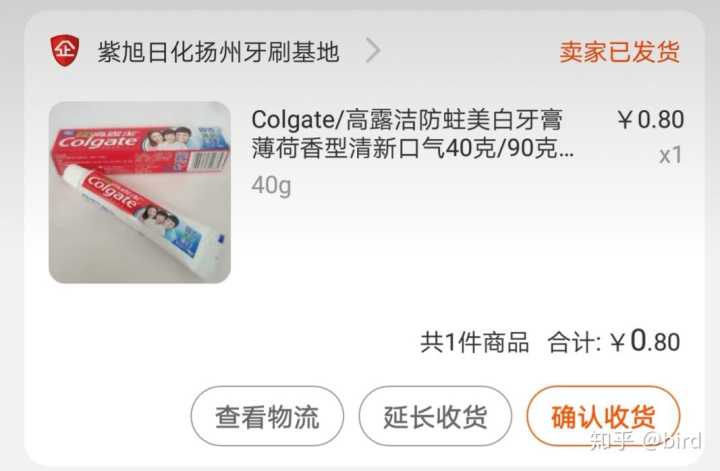Expand store via the chevron arrow
Viewport: 720px width, 471px height.
(373, 50)
